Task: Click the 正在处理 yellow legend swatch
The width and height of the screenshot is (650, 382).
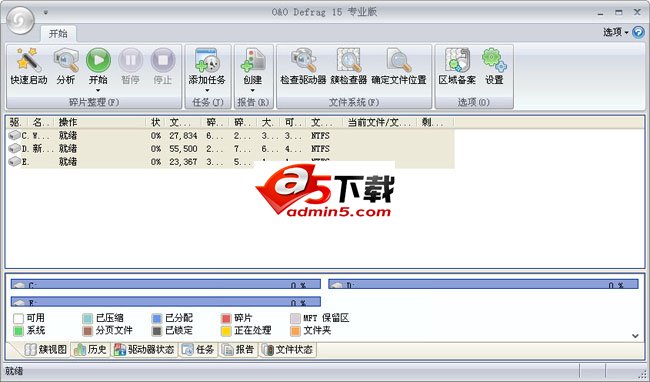Action: click(x=226, y=331)
